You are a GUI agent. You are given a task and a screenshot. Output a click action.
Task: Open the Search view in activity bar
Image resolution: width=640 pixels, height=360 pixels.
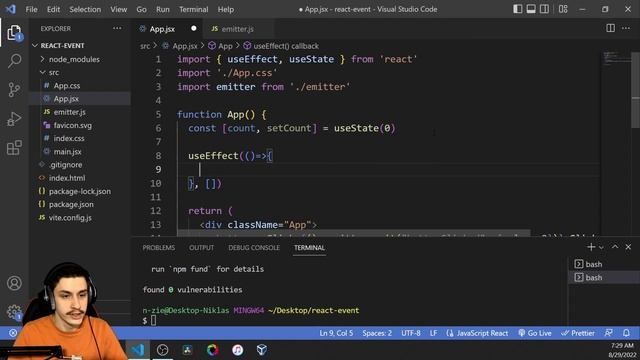click(x=14, y=61)
